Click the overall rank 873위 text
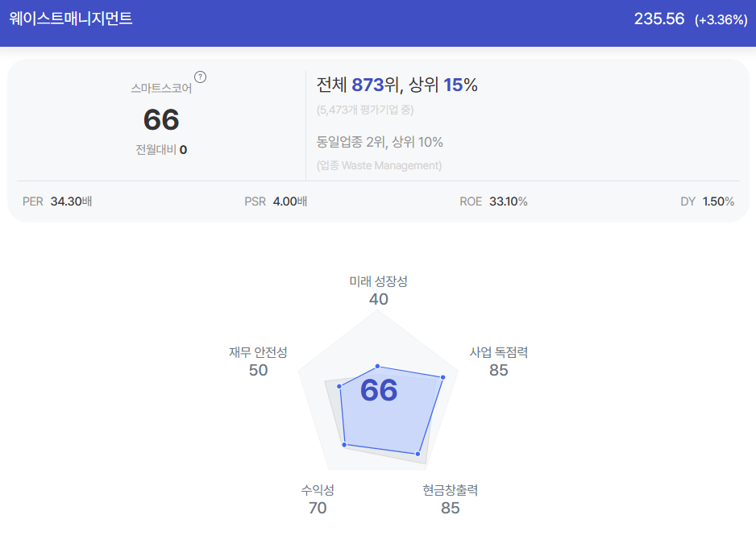Viewport: 756px width, 536px height. pos(375,85)
